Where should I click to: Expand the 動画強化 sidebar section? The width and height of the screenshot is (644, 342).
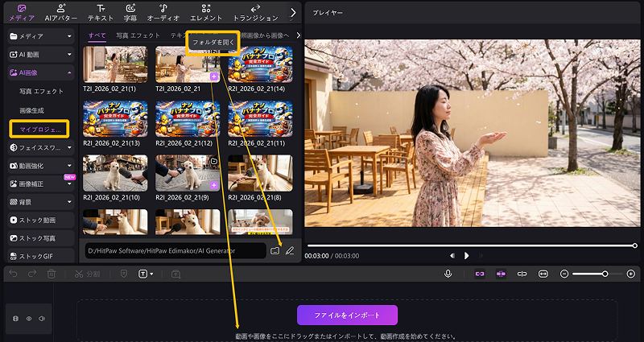(x=41, y=166)
